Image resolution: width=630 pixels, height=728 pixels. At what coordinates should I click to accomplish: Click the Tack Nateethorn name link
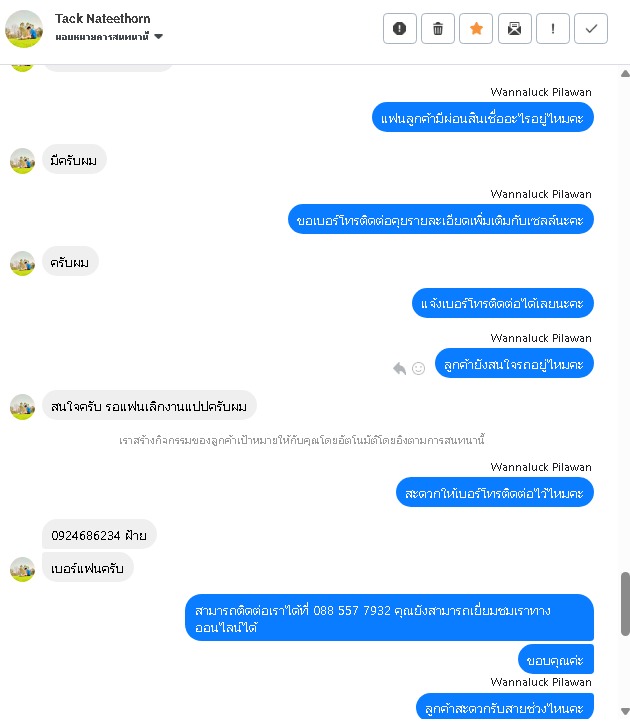[x=103, y=19]
